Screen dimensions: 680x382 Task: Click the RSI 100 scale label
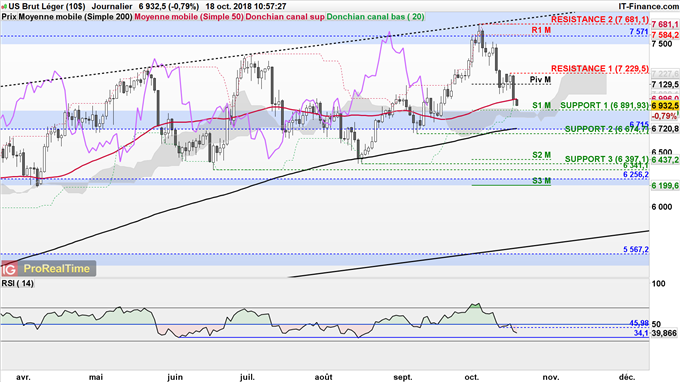coord(658,284)
